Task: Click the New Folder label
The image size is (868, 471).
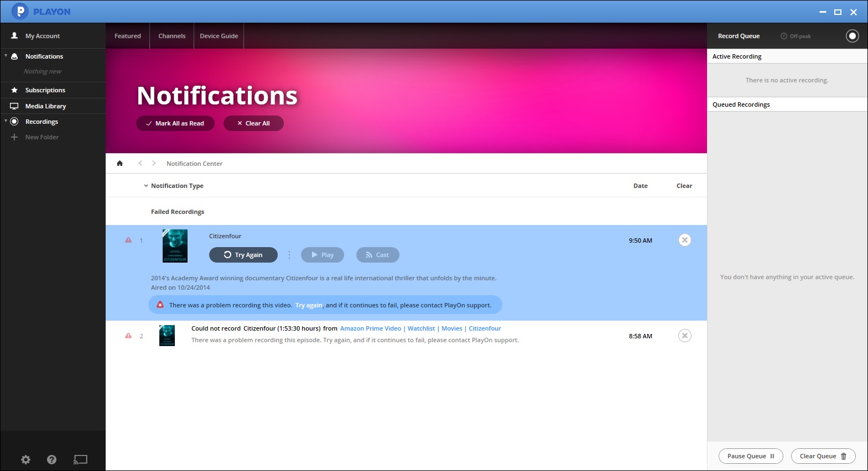Action: click(x=42, y=137)
